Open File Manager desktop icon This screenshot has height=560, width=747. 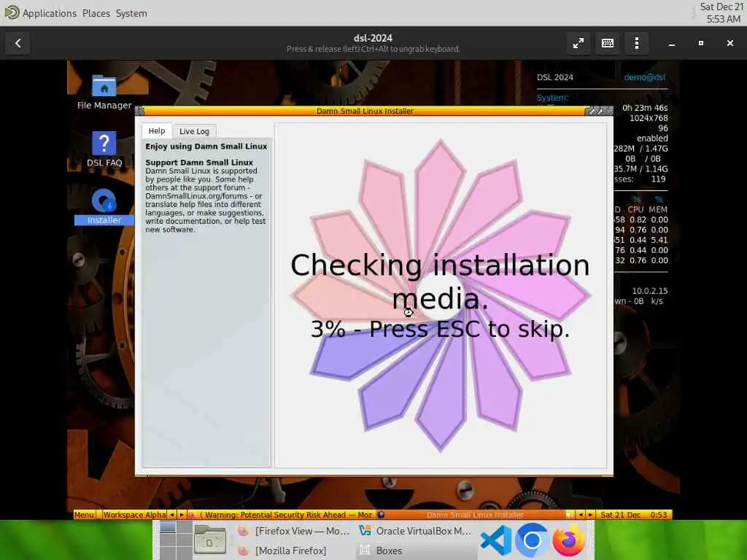point(104,93)
